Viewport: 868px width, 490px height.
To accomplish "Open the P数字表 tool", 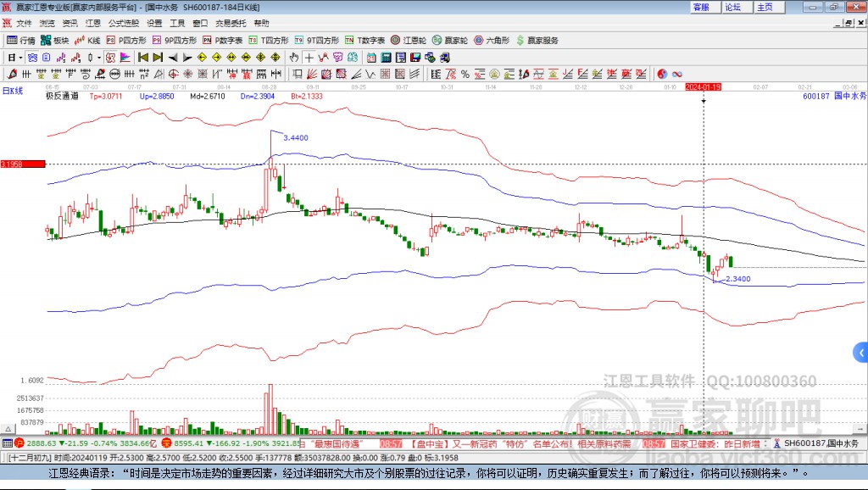I will click(x=223, y=40).
